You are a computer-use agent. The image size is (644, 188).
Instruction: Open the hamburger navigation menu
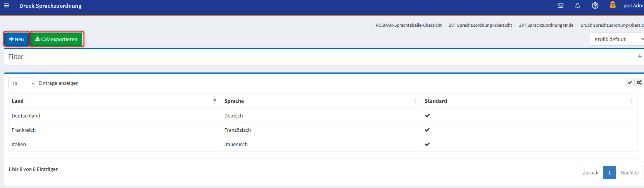tap(7, 5)
